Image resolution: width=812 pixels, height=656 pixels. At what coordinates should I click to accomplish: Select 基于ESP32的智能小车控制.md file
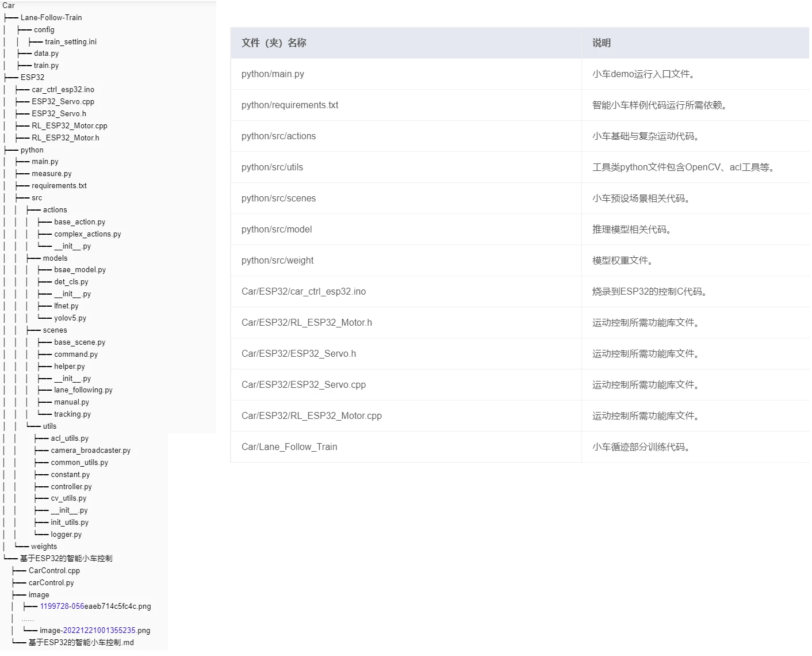[x=81, y=642]
